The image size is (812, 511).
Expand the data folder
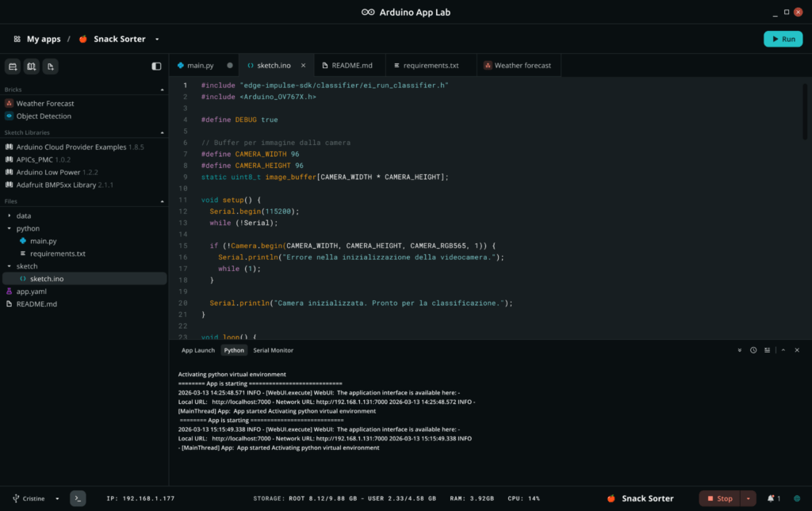click(10, 215)
